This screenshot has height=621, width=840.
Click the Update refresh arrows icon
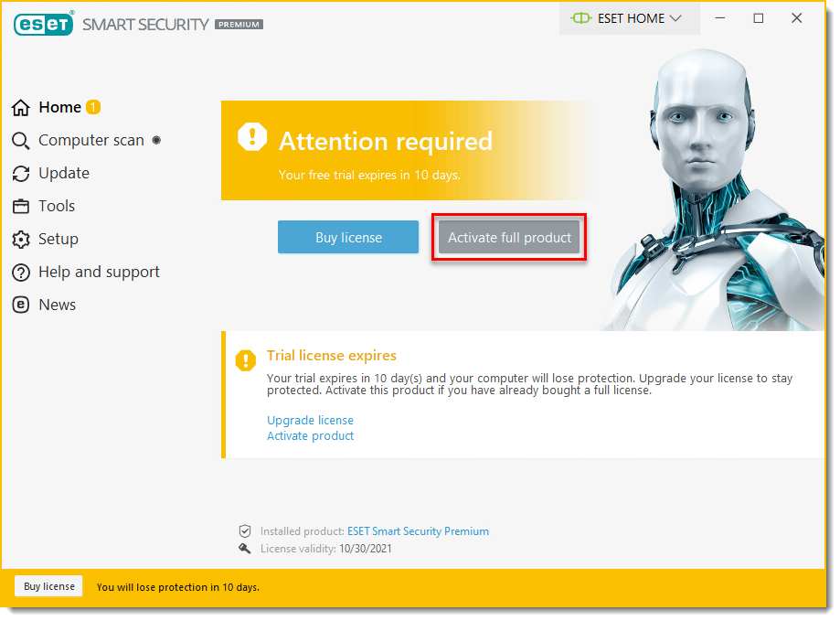point(21,174)
